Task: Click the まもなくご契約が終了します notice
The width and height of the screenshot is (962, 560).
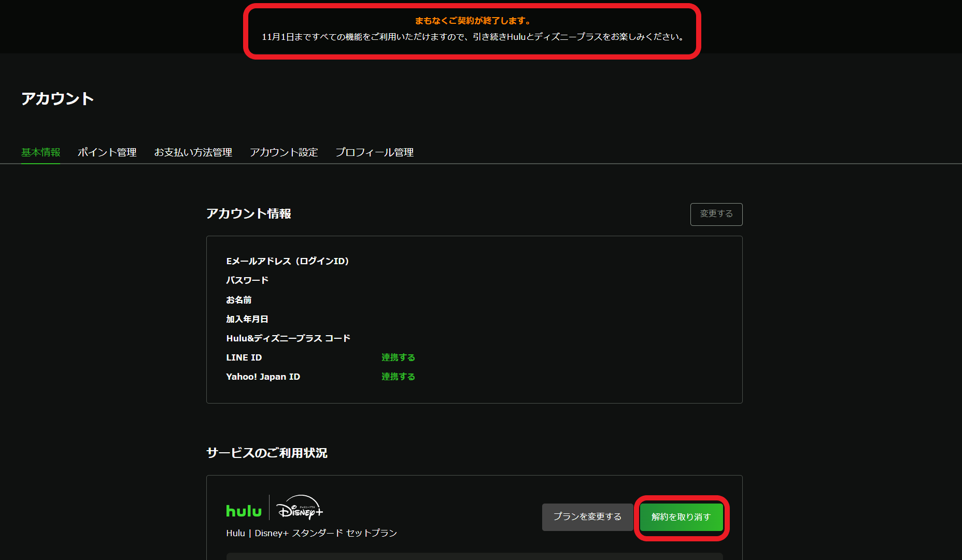Action: click(472, 21)
